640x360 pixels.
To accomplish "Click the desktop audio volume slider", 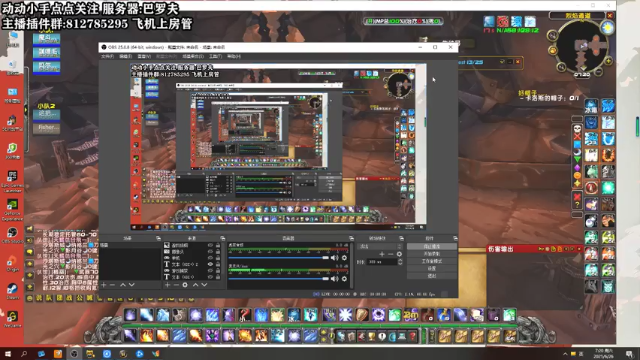I will (278, 258).
